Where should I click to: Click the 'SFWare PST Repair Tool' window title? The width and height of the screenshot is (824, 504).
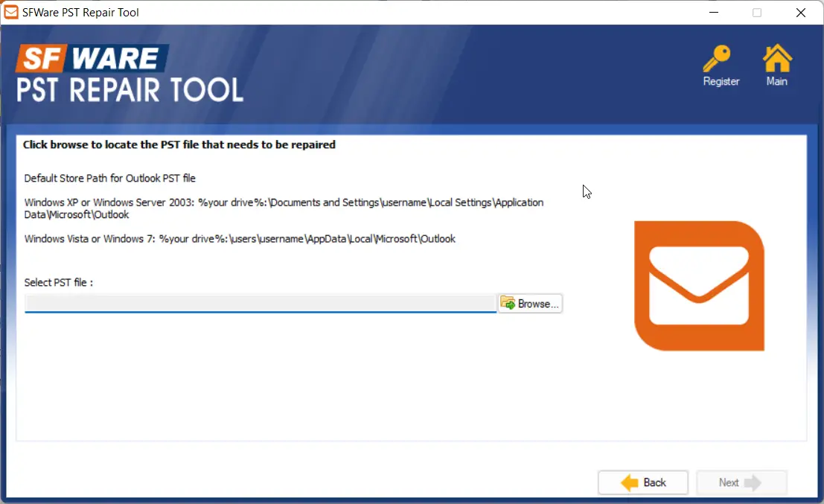click(80, 12)
